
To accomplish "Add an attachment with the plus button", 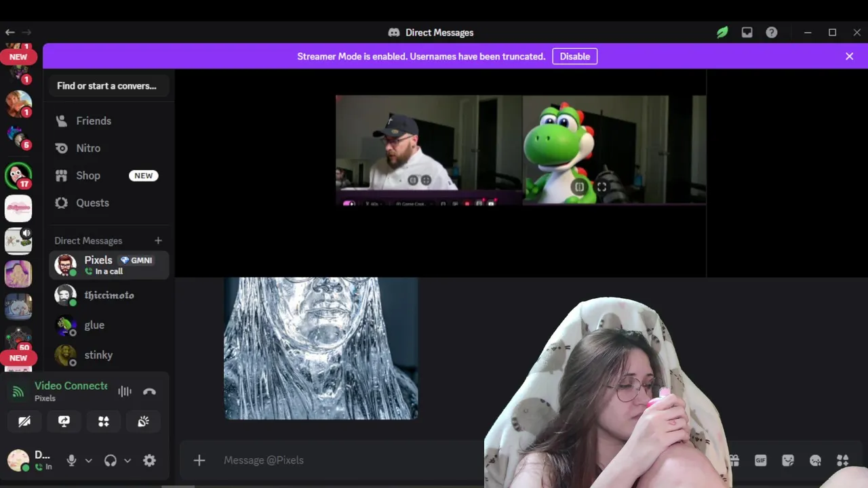I will pos(199,460).
